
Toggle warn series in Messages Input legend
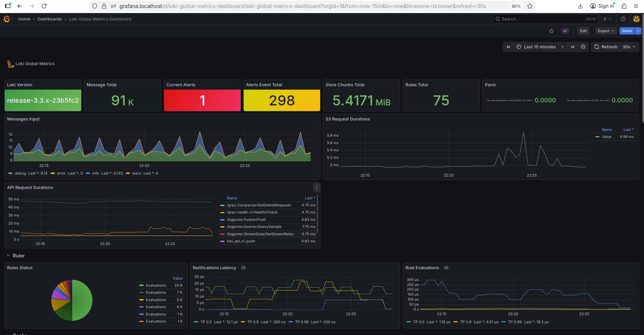pos(137,174)
